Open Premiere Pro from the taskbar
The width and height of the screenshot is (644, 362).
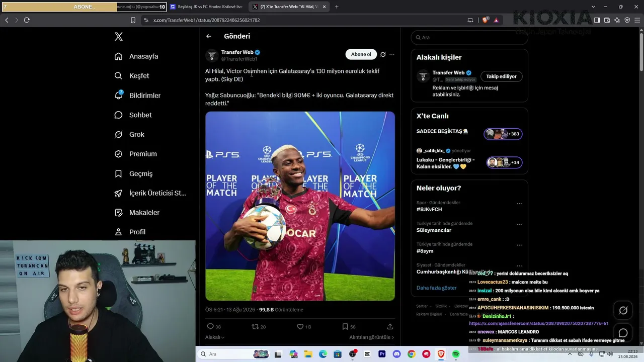[382, 354]
